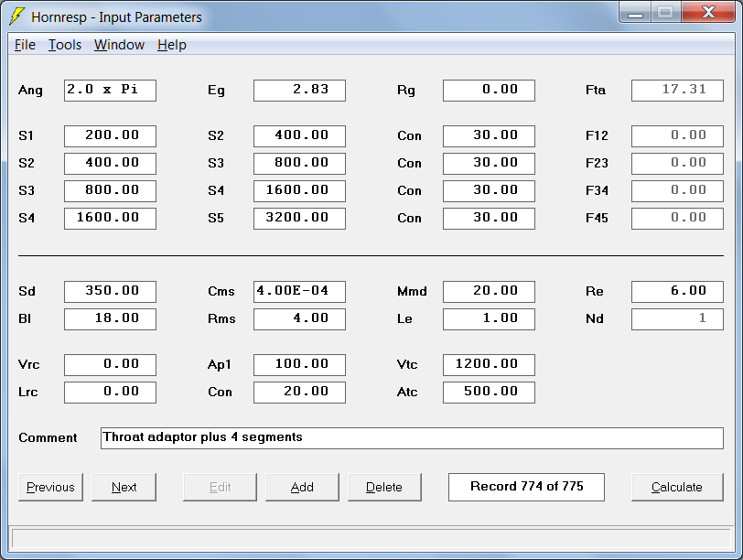Open the Help menu

tap(172, 45)
